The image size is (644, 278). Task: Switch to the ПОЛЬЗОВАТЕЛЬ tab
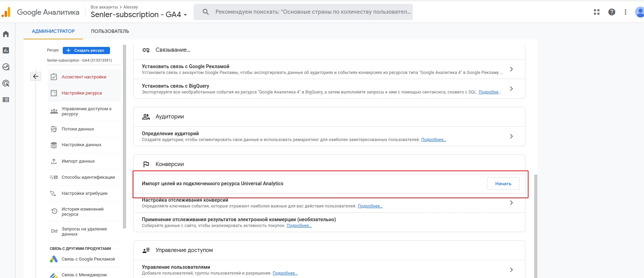click(110, 31)
